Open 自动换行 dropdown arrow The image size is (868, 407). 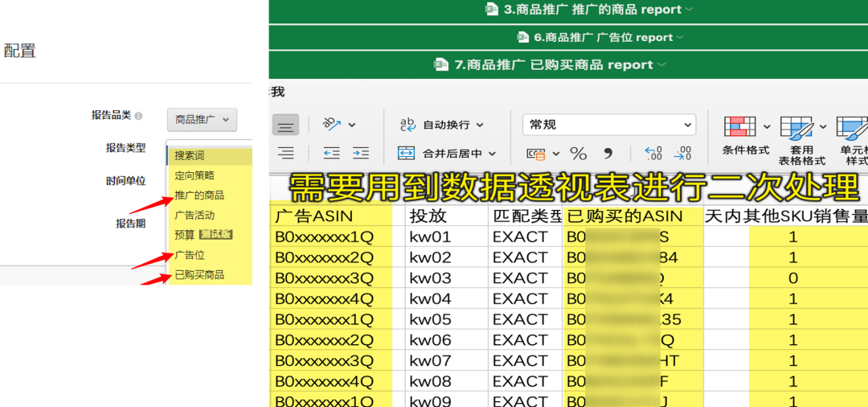click(480, 125)
